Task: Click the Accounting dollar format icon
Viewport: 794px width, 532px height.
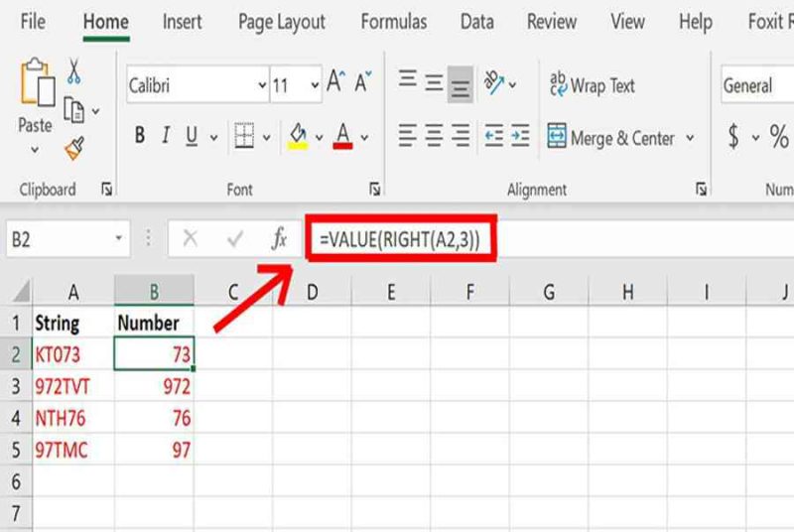Action: pyautogui.click(x=733, y=136)
